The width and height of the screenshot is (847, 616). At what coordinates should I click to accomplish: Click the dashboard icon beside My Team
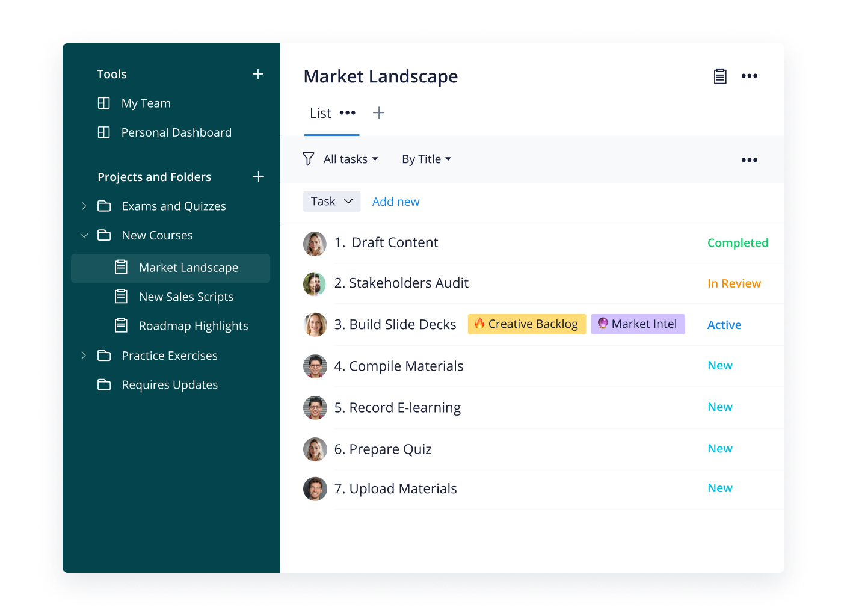point(103,103)
